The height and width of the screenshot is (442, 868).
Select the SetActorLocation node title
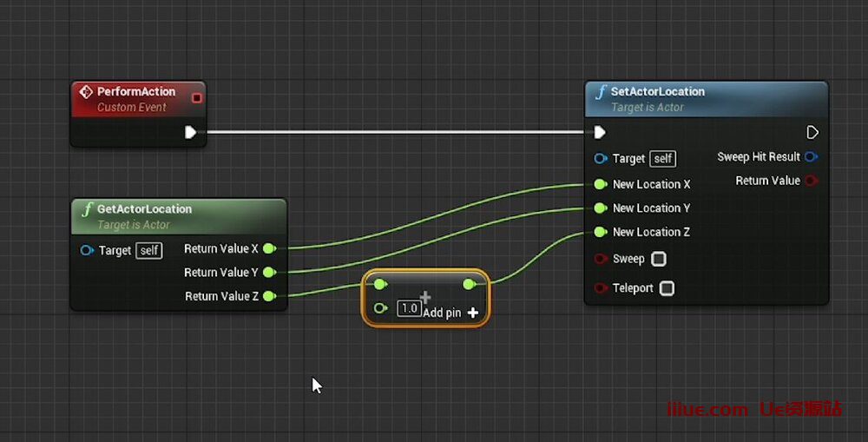(x=658, y=91)
